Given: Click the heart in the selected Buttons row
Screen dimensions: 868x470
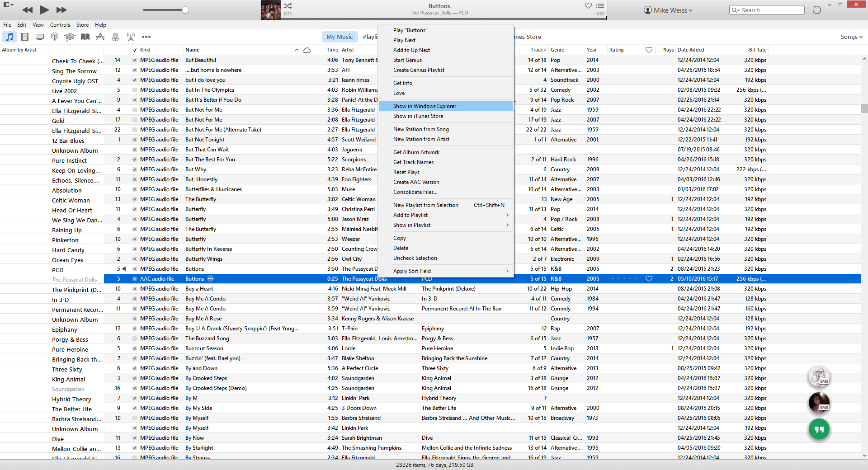Looking at the screenshot, I should [x=649, y=279].
